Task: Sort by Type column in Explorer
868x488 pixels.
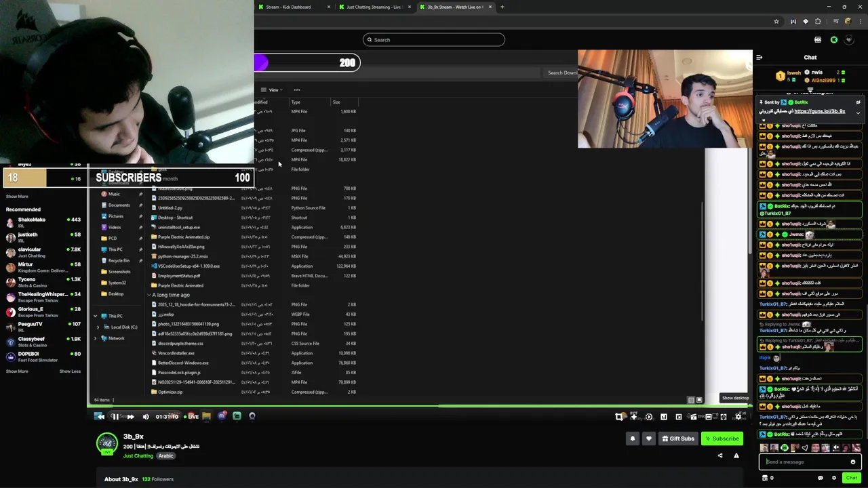Action: click(296, 102)
